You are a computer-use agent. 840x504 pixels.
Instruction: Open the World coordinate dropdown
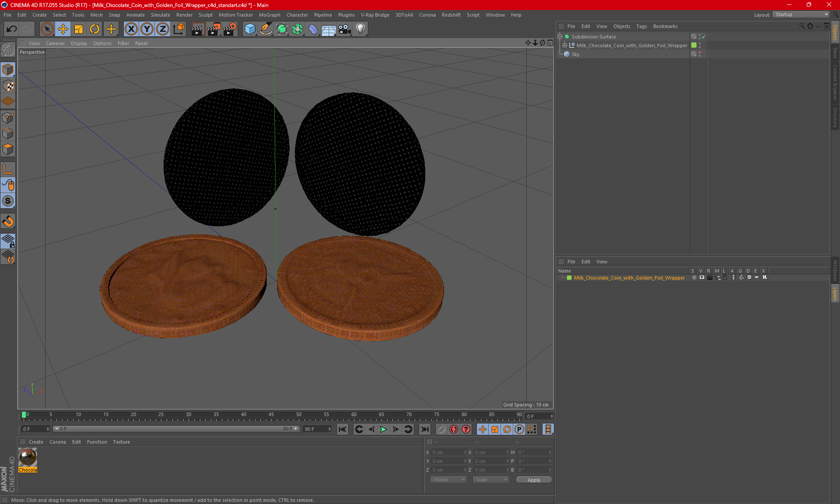(448, 479)
